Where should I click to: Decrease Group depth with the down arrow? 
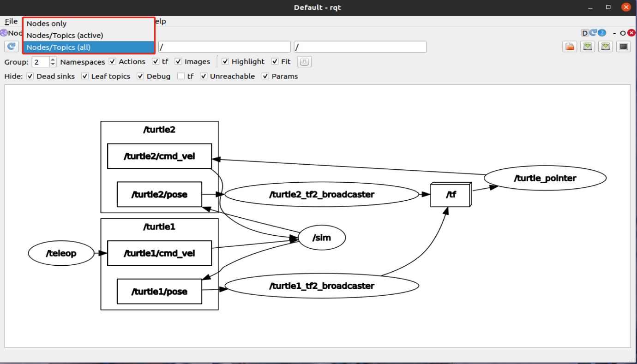point(53,64)
